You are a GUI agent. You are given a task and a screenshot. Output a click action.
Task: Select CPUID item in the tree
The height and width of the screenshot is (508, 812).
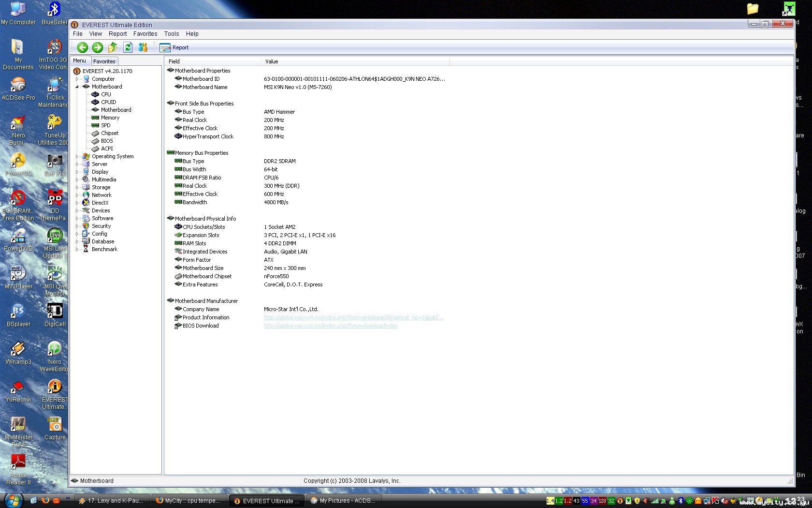(108, 102)
